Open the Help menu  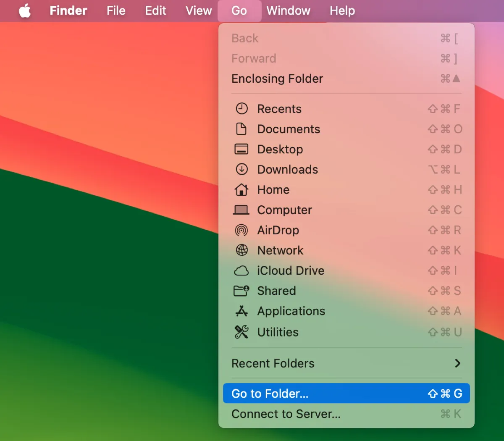[x=342, y=10]
